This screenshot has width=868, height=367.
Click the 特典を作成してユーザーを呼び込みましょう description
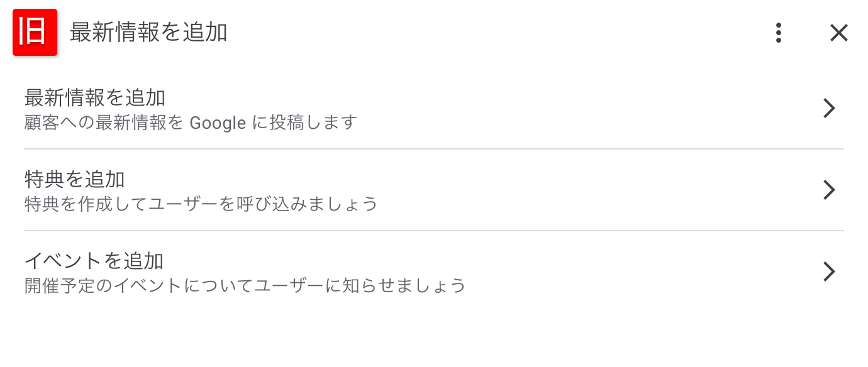201,204
